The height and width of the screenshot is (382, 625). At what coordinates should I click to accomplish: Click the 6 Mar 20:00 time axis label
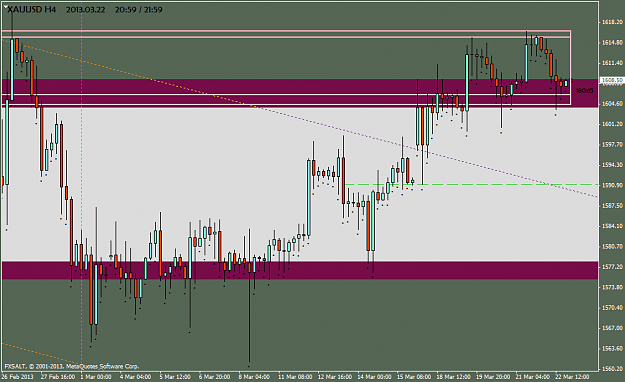coord(214,376)
